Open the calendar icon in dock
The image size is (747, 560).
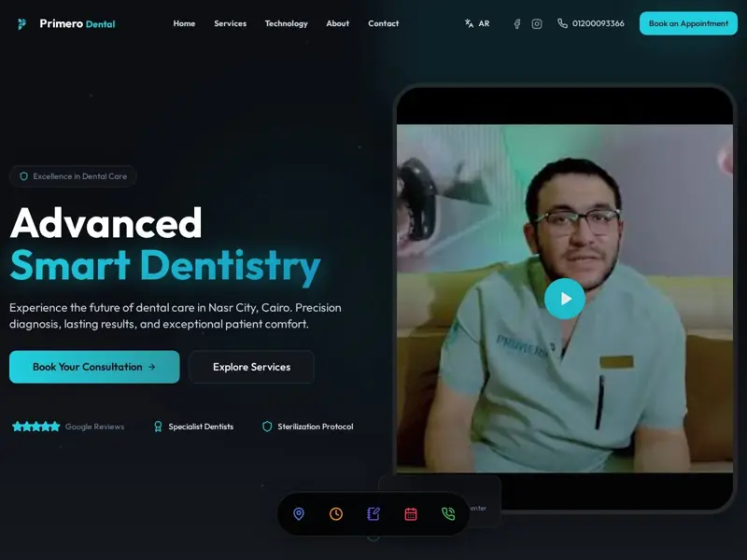[411, 514]
